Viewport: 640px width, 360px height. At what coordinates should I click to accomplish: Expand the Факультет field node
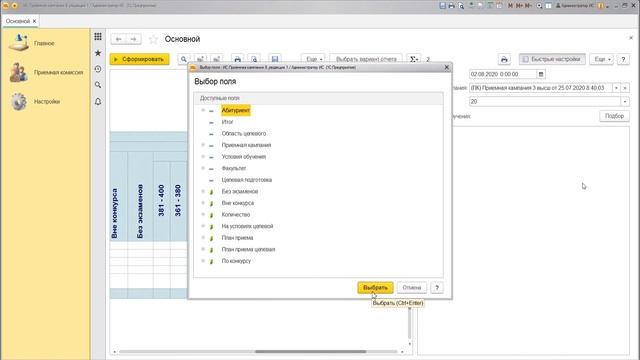(x=203, y=168)
